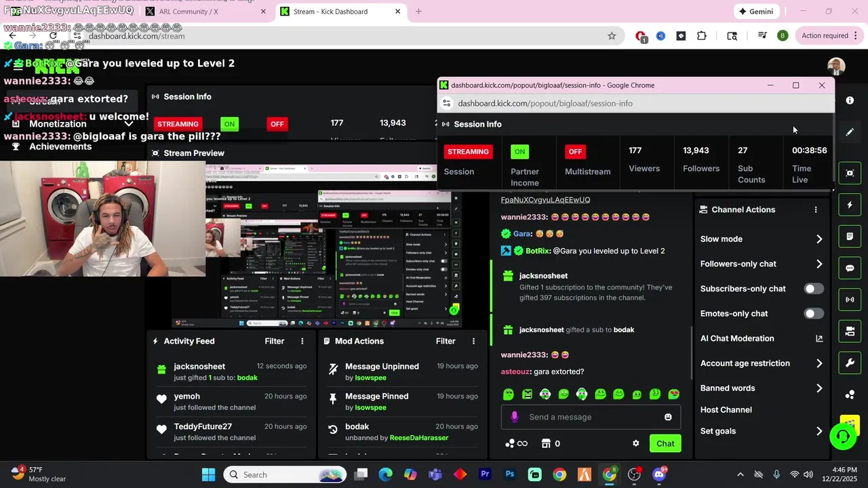Click the emoji picker in message box
Screen dimensions: 868x488
(668, 417)
